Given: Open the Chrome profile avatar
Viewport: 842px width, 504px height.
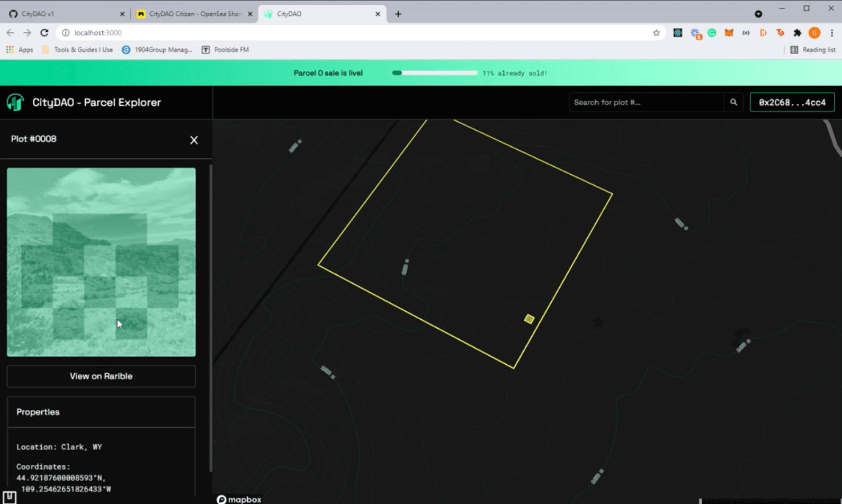Looking at the screenshot, I should [814, 33].
